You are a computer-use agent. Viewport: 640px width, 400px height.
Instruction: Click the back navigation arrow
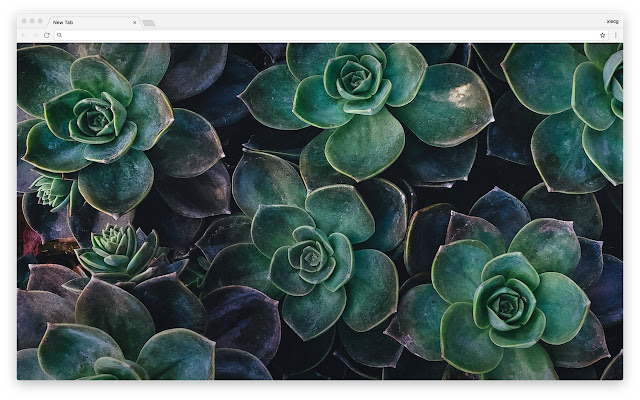click(24, 36)
